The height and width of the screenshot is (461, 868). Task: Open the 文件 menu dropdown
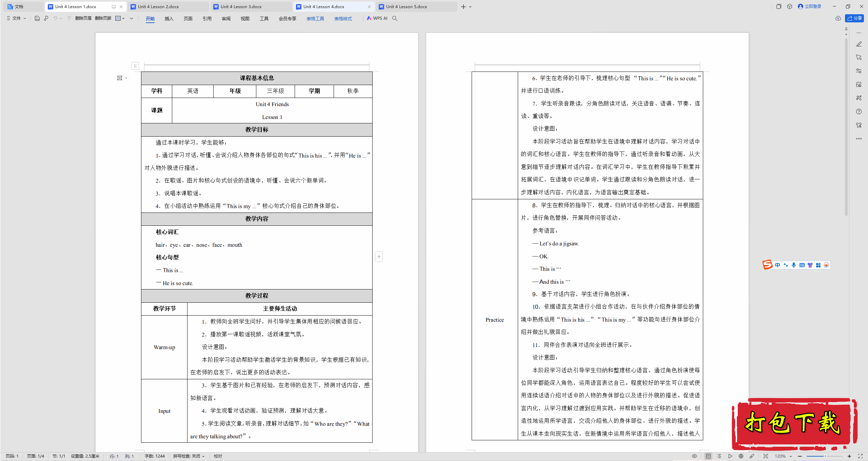[x=17, y=18]
